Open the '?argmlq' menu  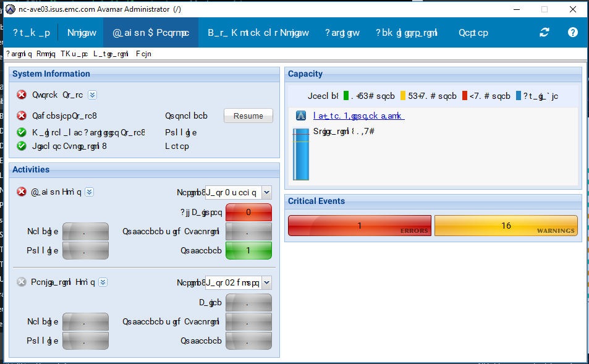[19, 54]
